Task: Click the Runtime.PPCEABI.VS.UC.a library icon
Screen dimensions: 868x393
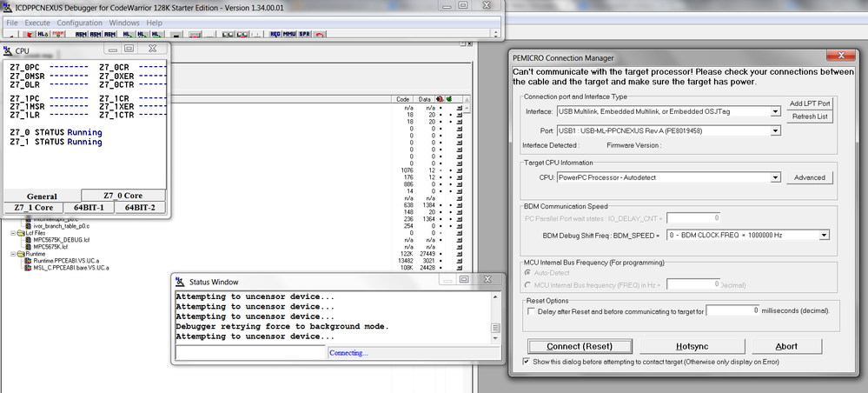Action: 28,261
